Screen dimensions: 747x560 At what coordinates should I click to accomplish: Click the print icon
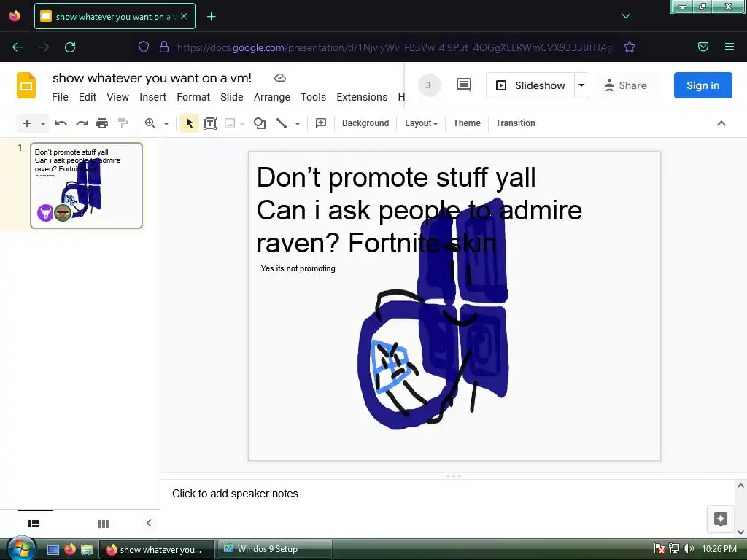102,123
